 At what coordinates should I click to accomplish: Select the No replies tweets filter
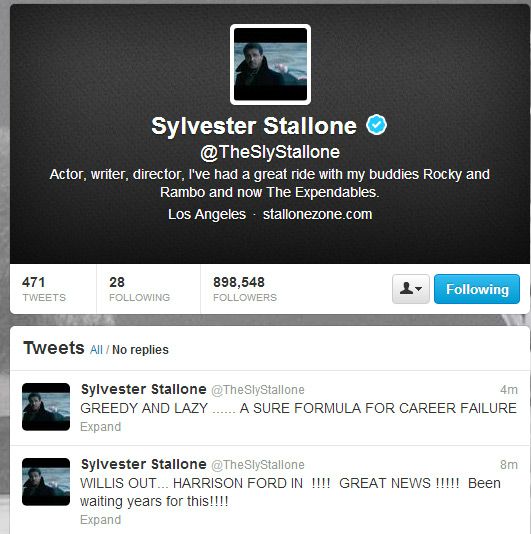pyautogui.click(x=140, y=350)
